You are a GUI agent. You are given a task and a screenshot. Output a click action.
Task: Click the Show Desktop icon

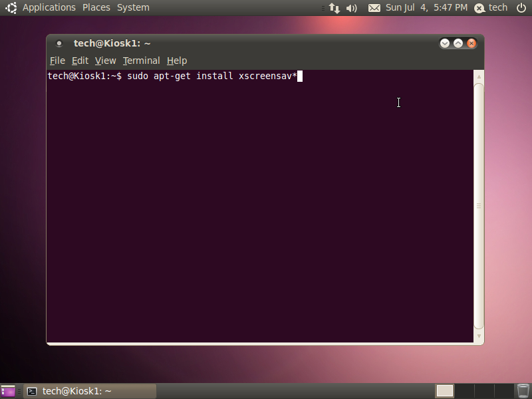[x=8, y=391]
